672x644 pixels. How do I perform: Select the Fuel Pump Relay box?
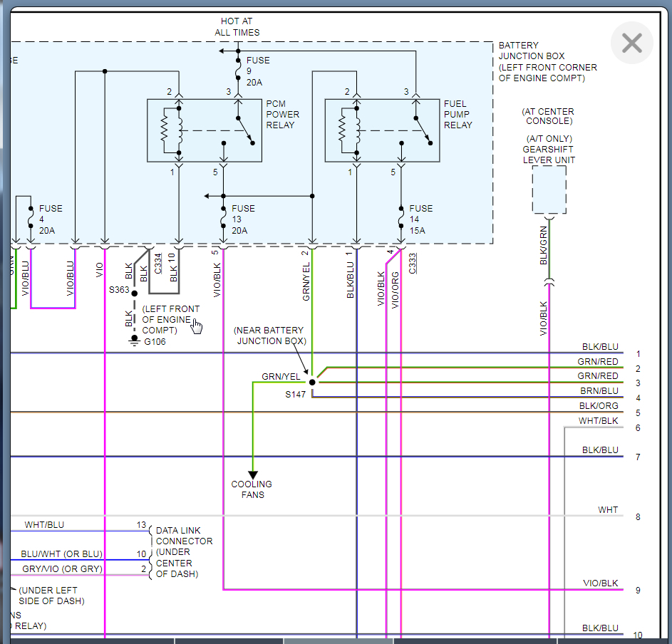pos(382,130)
